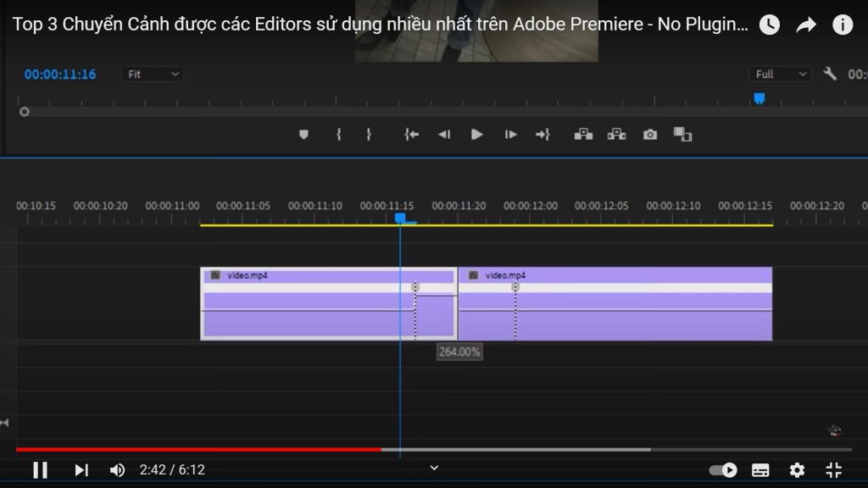Select the Mark Out icon
The height and width of the screenshot is (488, 868).
click(368, 134)
